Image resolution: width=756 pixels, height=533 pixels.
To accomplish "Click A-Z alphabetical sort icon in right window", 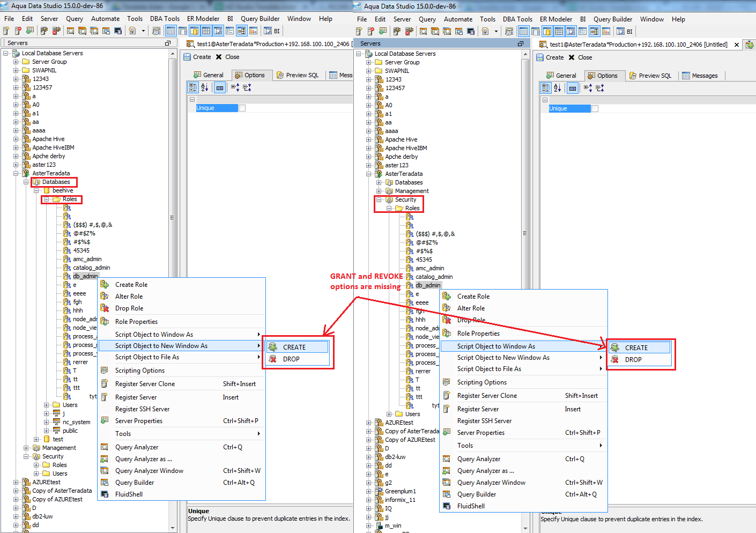I will click(557, 88).
